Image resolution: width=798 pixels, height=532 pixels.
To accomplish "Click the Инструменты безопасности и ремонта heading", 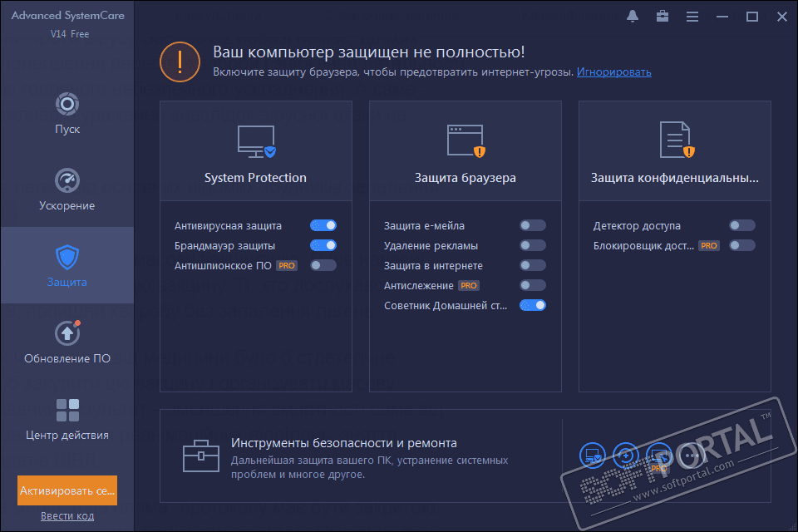I will pos(344,443).
